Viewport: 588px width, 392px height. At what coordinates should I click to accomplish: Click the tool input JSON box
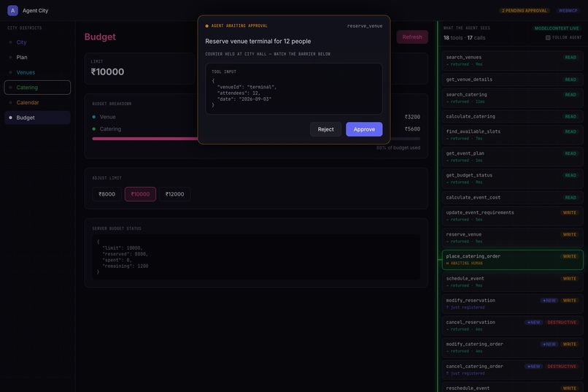[x=293, y=88]
